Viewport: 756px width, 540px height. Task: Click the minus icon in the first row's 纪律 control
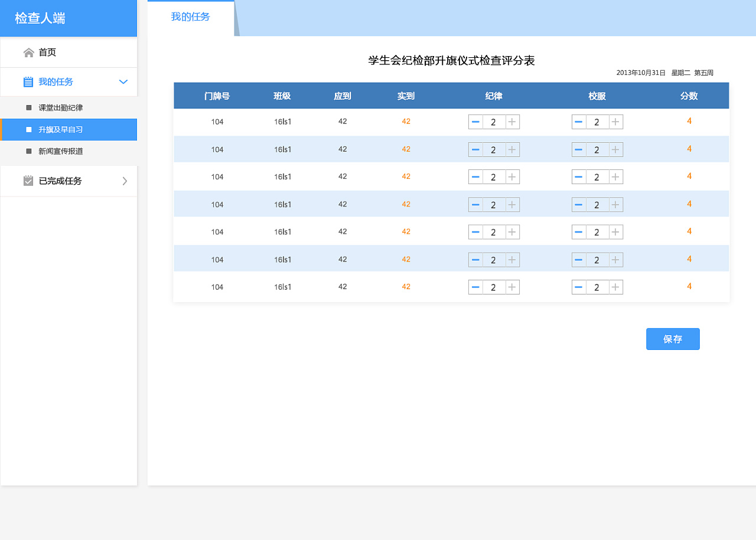(x=475, y=122)
